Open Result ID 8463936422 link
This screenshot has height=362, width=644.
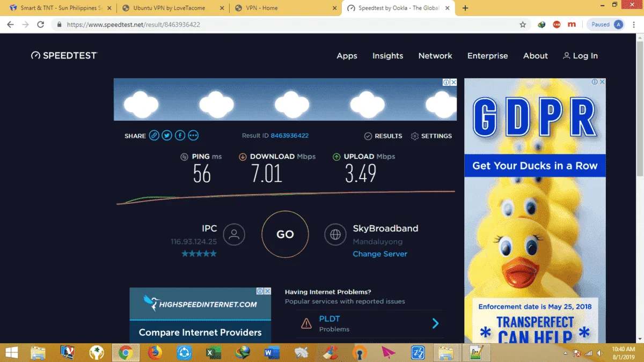click(x=289, y=136)
